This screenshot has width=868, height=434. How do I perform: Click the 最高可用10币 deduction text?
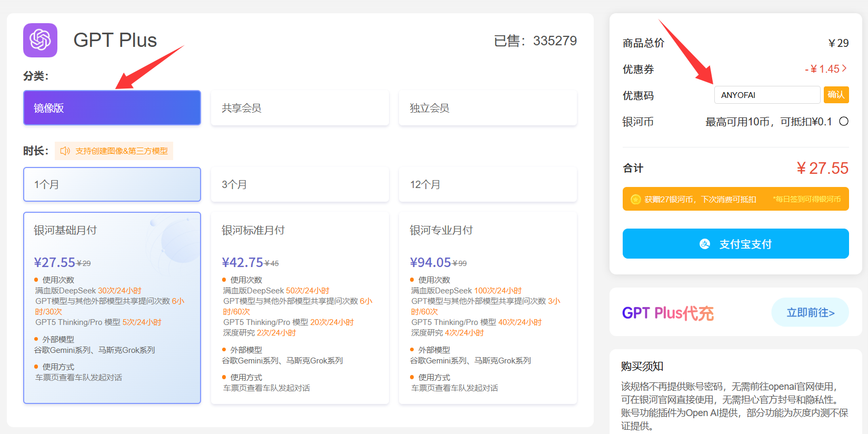(769, 122)
